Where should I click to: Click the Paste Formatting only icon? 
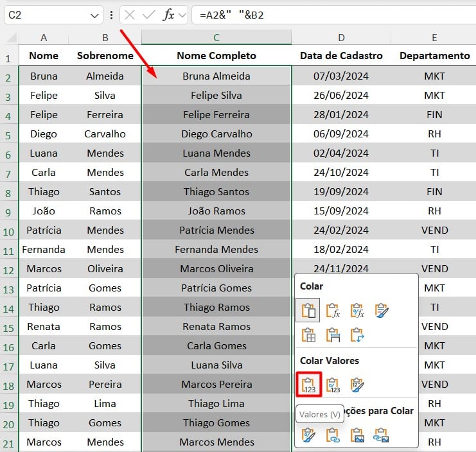[308, 435]
